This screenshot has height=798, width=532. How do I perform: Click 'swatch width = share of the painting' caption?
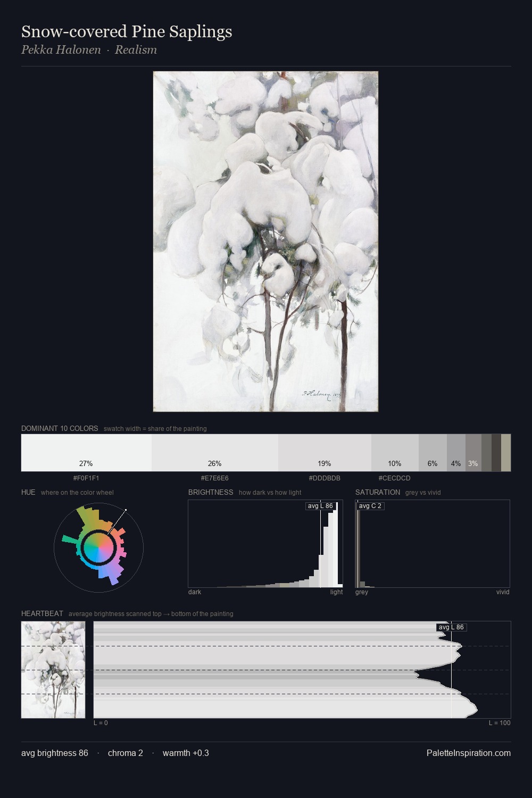[155, 429]
